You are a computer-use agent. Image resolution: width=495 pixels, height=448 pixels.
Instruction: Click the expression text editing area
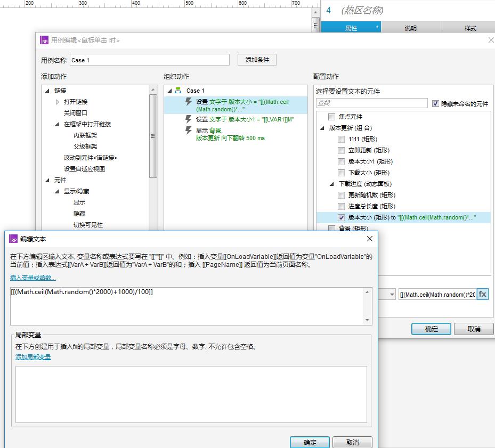click(x=188, y=306)
